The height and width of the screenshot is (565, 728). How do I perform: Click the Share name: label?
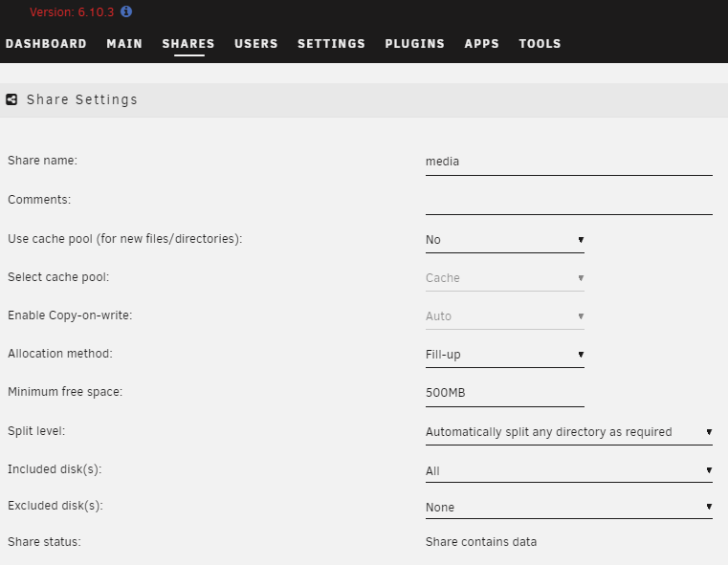tap(43, 161)
